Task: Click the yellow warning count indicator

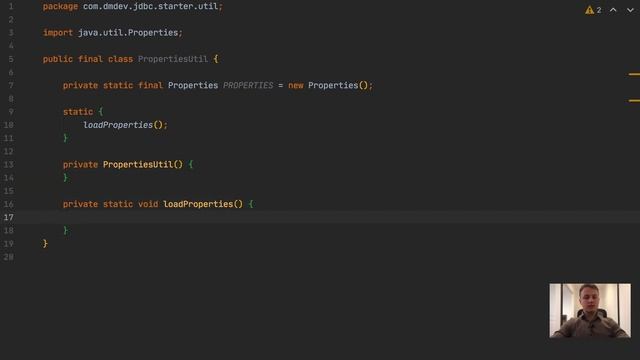Action: (x=593, y=10)
